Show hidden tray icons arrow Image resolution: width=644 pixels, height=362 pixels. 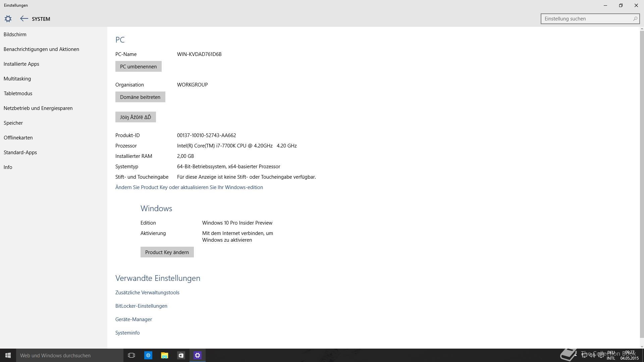(x=576, y=355)
